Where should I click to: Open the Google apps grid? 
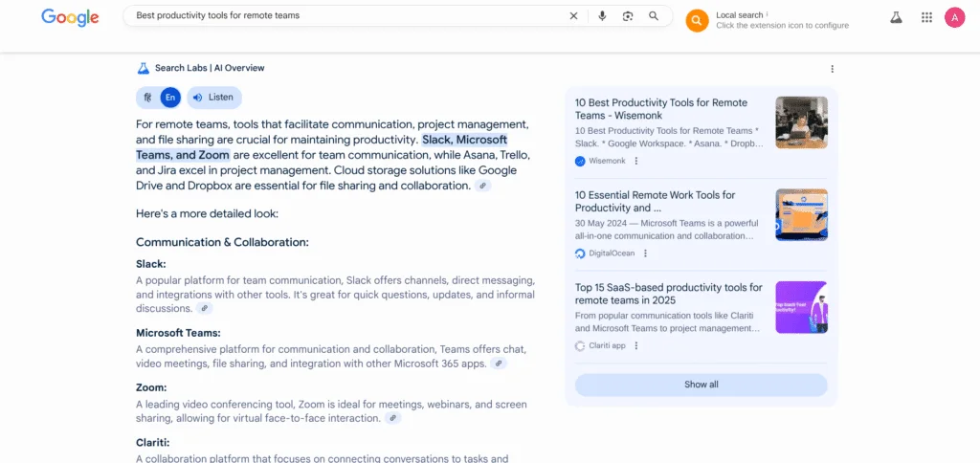coord(926,17)
